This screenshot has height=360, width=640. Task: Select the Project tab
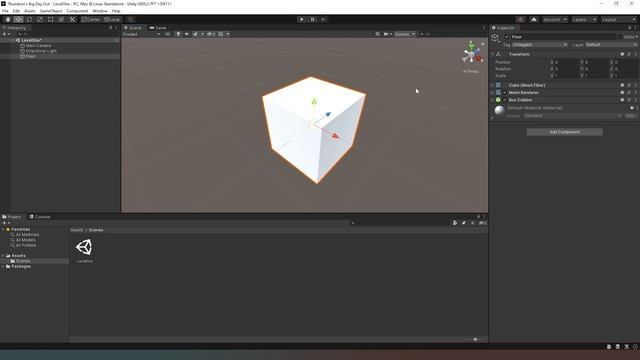(x=12, y=217)
